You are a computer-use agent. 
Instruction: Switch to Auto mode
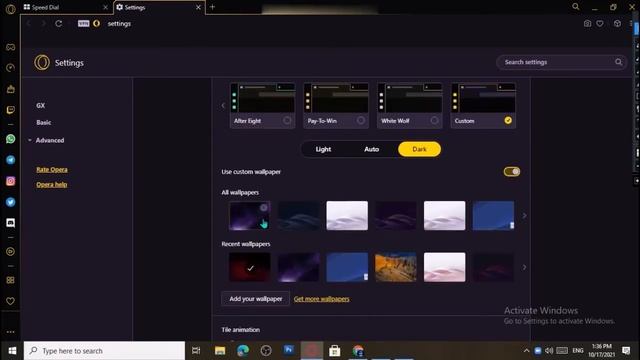[x=371, y=149]
